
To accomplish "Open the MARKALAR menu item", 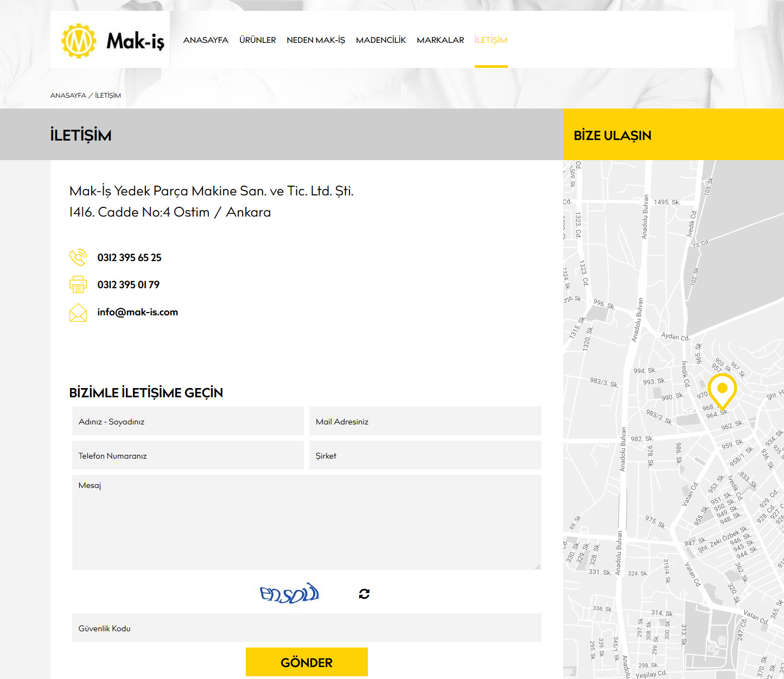I will click(x=441, y=40).
